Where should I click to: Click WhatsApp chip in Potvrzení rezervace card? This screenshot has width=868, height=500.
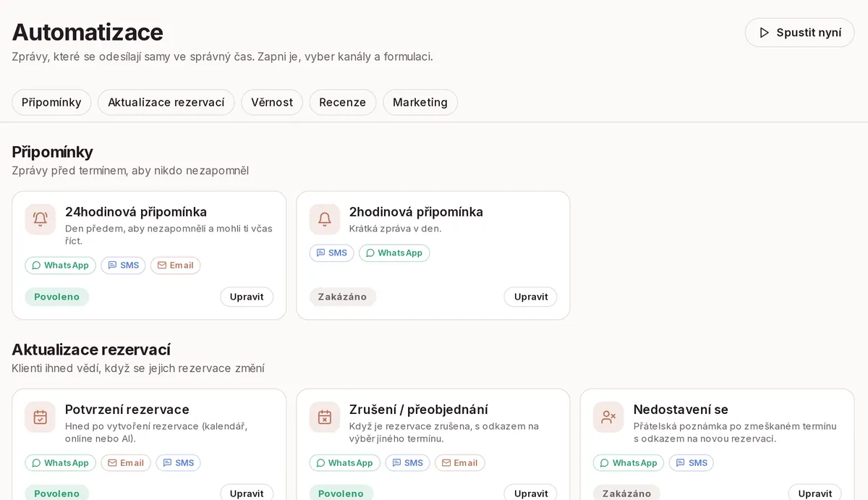pyautogui.click(x=60, y=463)
